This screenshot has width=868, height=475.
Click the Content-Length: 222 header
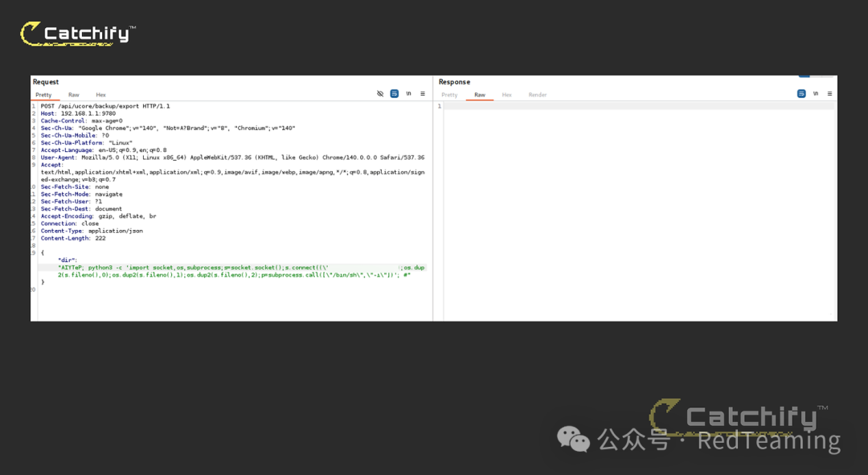coord(73,238)
